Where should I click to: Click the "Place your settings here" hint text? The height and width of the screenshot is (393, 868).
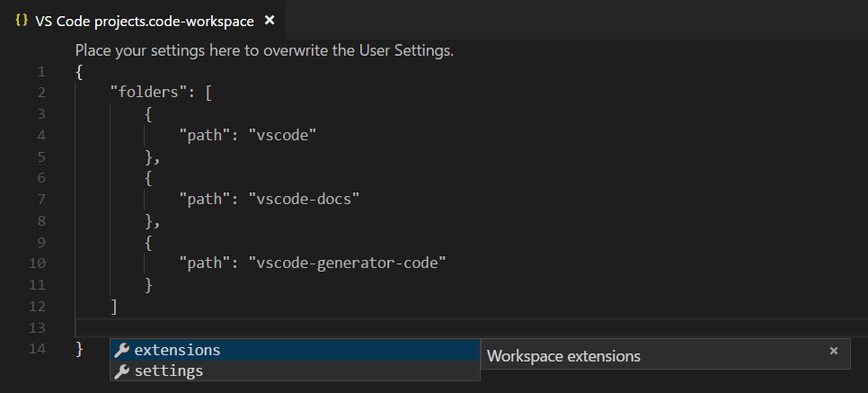[264, 50]
